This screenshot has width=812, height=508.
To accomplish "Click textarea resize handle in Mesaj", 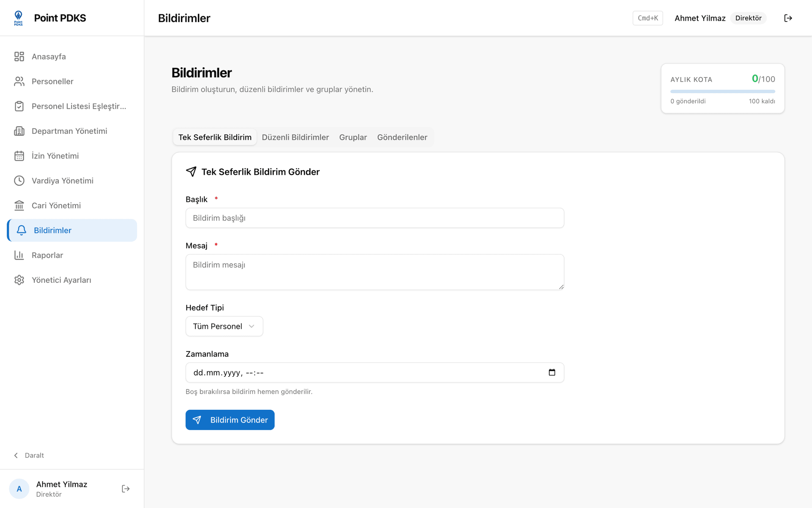I will click(x=561, y=287).
